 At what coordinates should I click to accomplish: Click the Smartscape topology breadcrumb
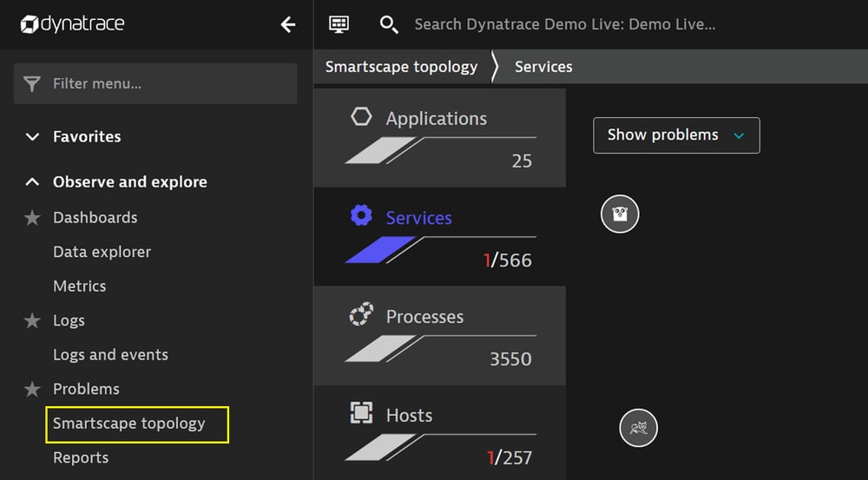coord(401,67)
